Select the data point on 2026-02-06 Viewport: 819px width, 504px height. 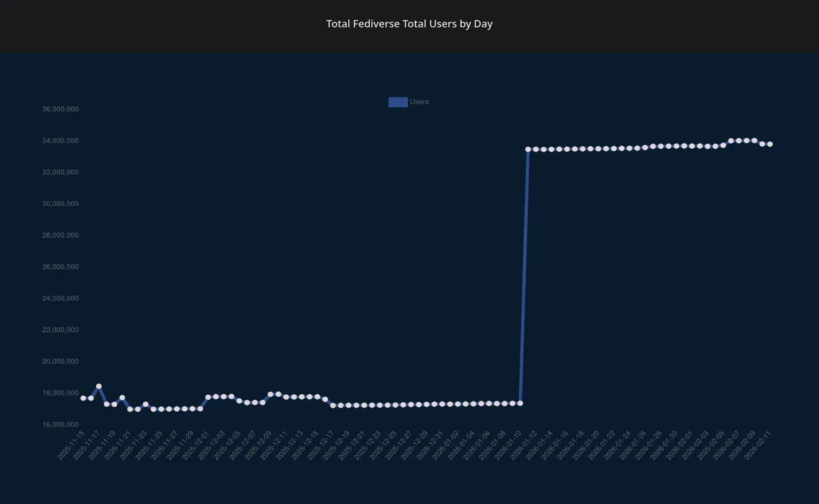(x=731, y=141)
